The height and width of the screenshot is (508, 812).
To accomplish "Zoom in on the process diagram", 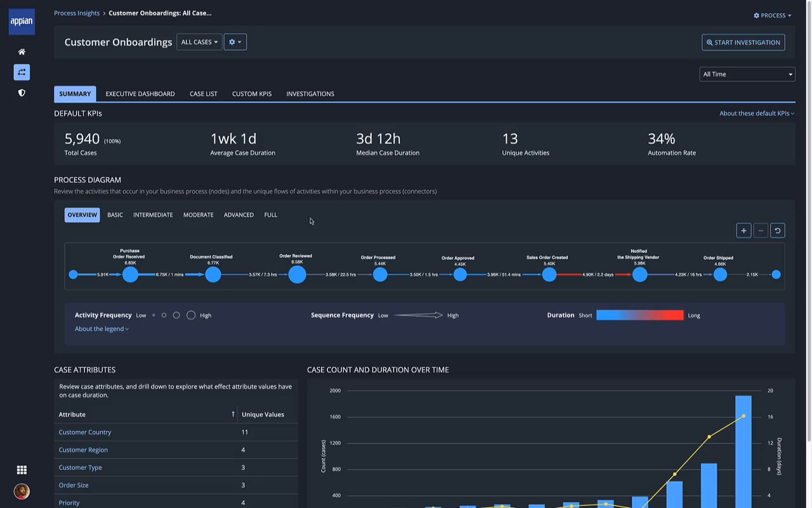I will [x=743, y=231].
